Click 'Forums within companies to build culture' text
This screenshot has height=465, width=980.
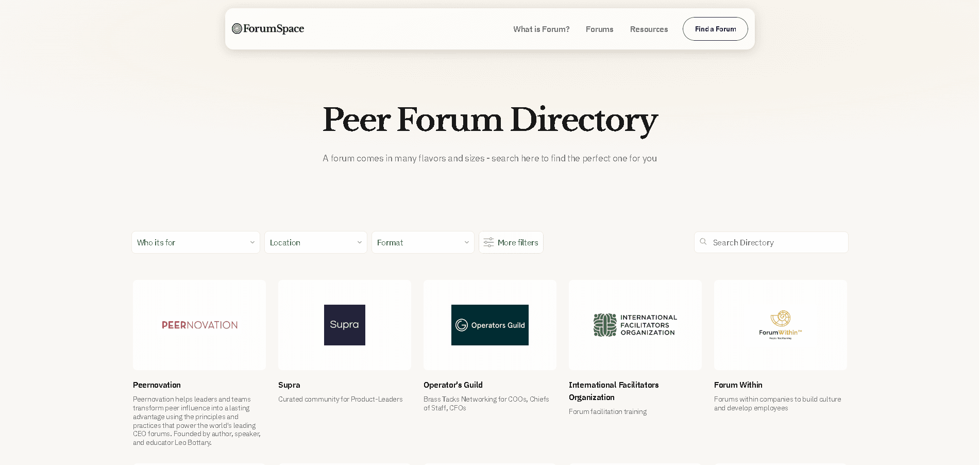(x=778, y=404)
